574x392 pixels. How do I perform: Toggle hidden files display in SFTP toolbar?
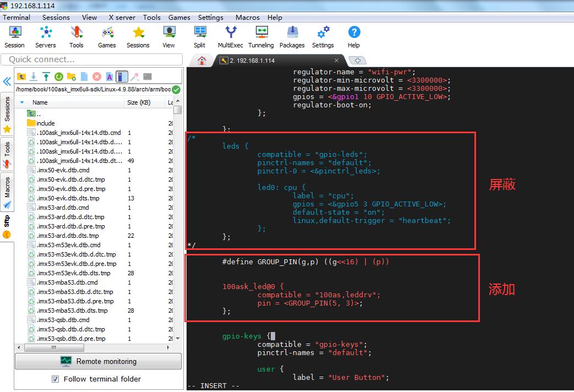(x=122, y=77)
